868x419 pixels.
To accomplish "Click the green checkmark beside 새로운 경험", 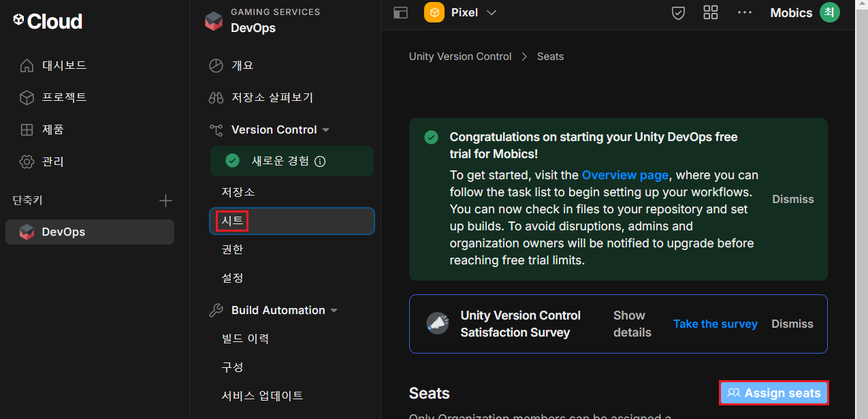I will click(x=232, y=161).
